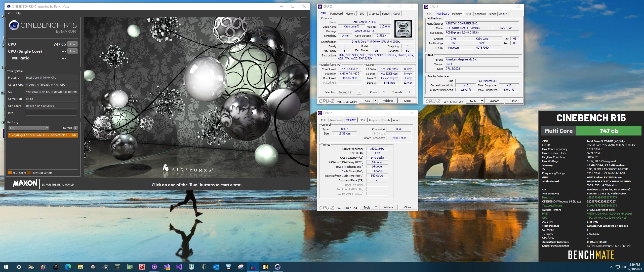Show hidden system tray icons

tap(611, 267)
